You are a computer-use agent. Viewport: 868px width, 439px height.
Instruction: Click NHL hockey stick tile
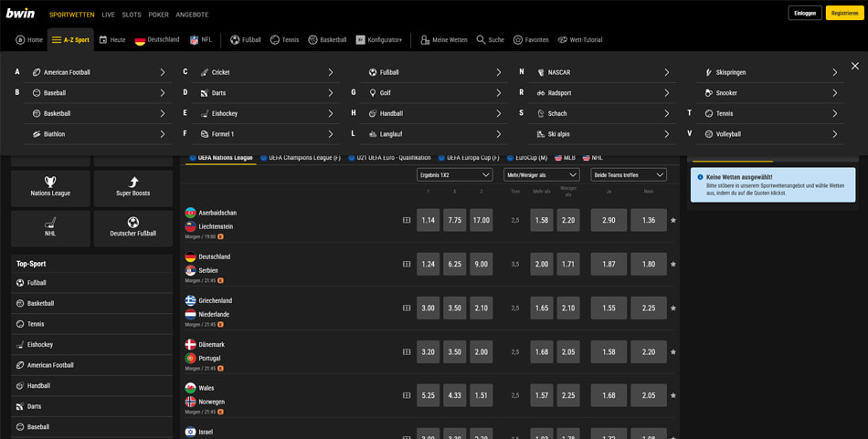[50, 228]
